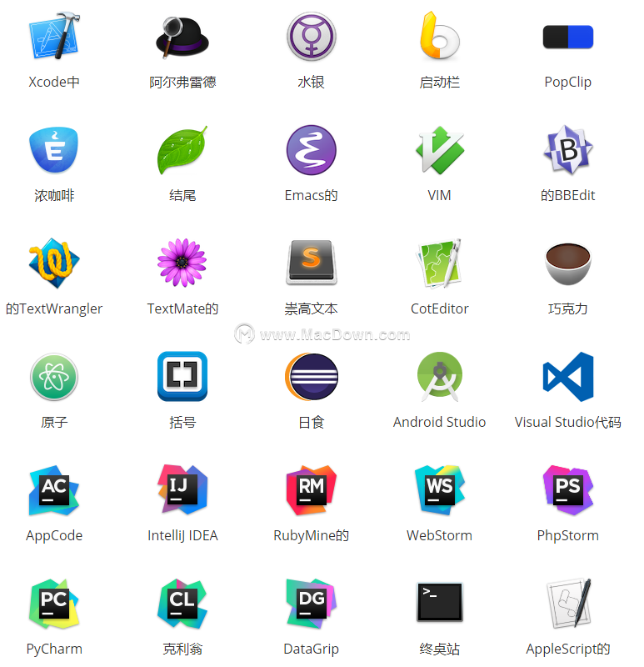Open the TextWrangler rope icon
Image resolution: width=644 pixels, height=667 pixels.
click(54, 263)
